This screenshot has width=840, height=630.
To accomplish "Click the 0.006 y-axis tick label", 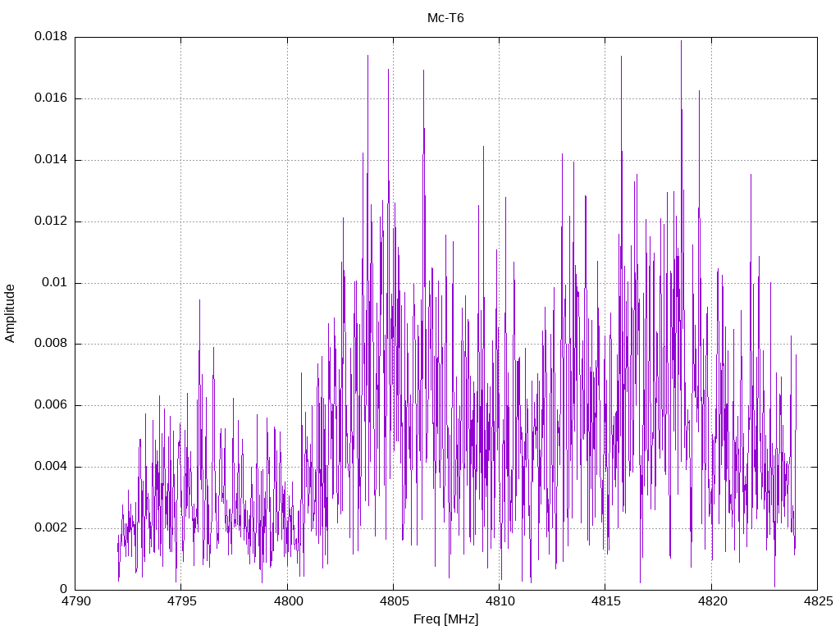I will click(x=51, y=404).
